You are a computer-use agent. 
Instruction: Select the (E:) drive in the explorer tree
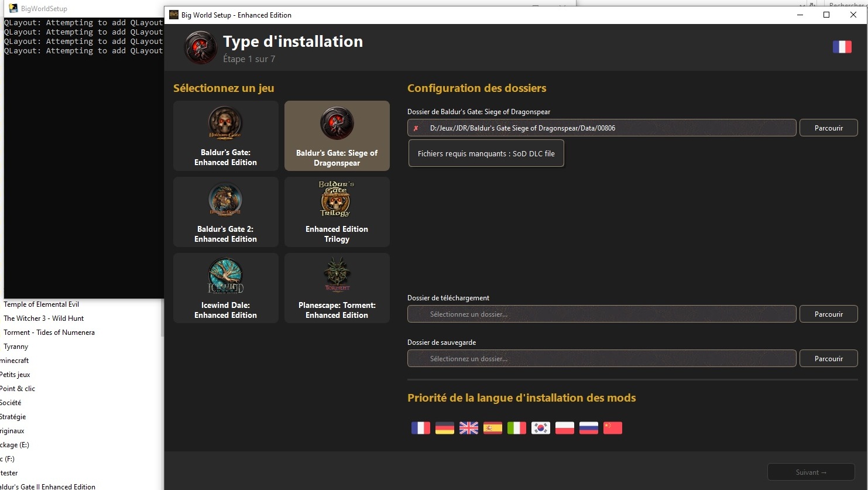[x=15, y=445]
